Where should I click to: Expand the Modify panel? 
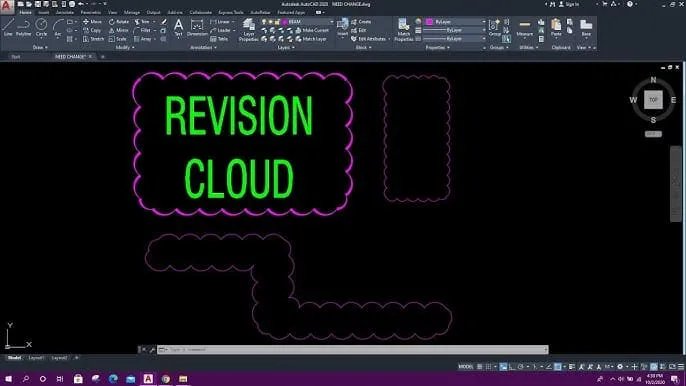pyautogui.click(x=125, y=47)
